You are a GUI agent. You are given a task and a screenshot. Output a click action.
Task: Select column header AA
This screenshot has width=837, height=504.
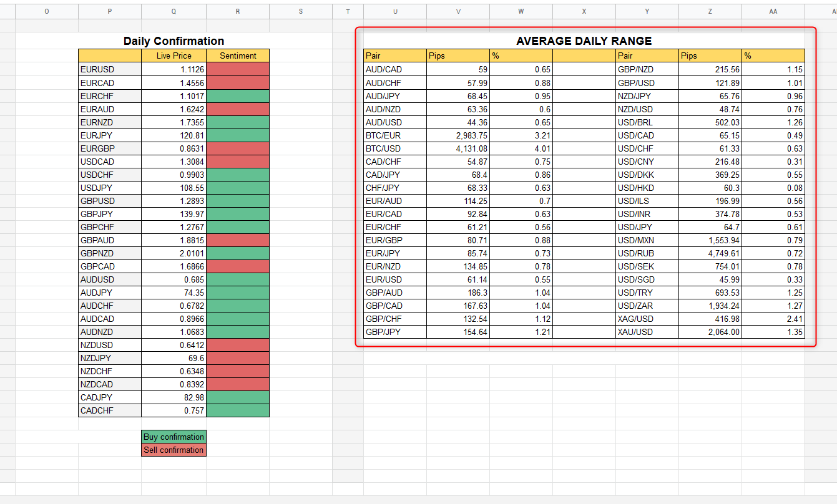tap(773, 11)
